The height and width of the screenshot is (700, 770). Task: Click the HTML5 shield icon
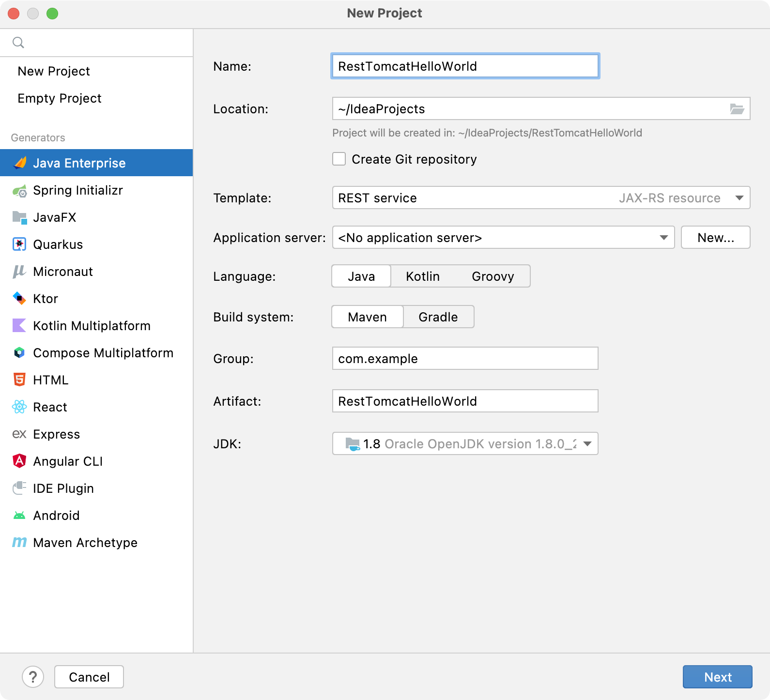(x=19, y=380)
